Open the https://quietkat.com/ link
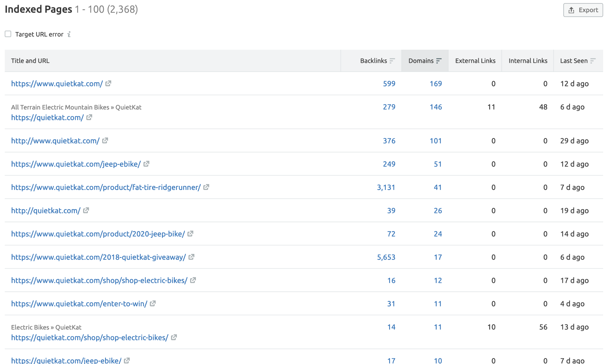The height and width of the screenshot is (364, 610). tap(47, 117)
